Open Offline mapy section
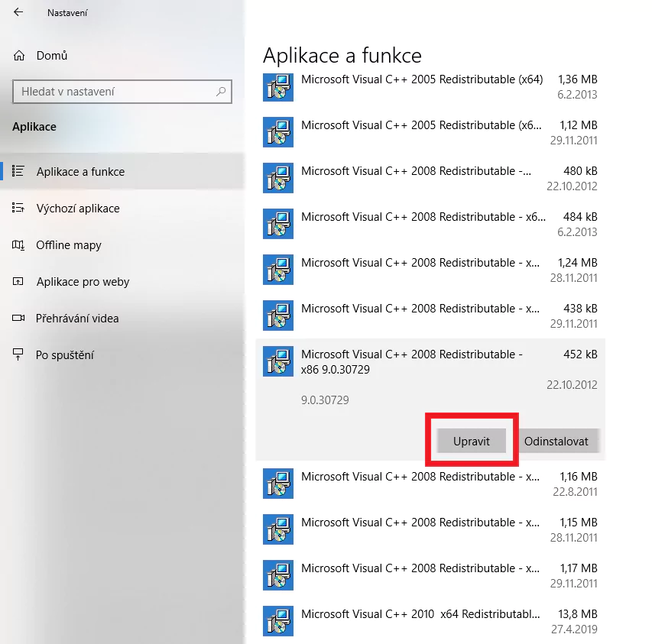 pos(122,244)
